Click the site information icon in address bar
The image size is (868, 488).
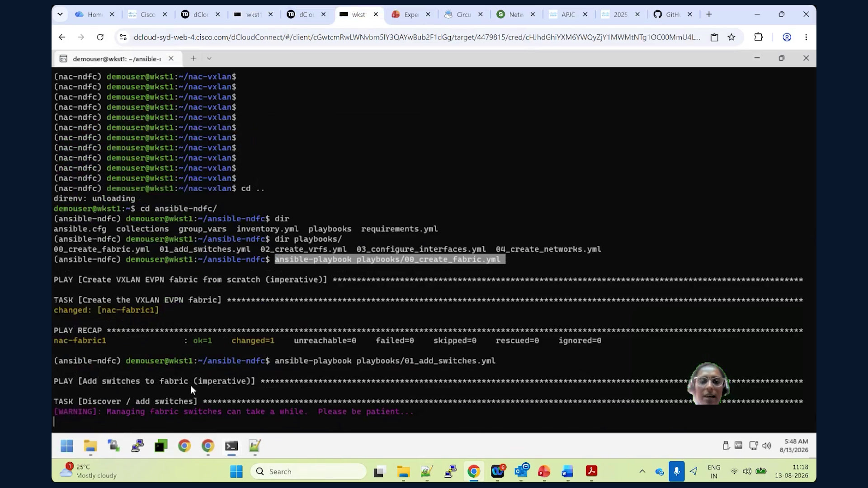(123, 37)
